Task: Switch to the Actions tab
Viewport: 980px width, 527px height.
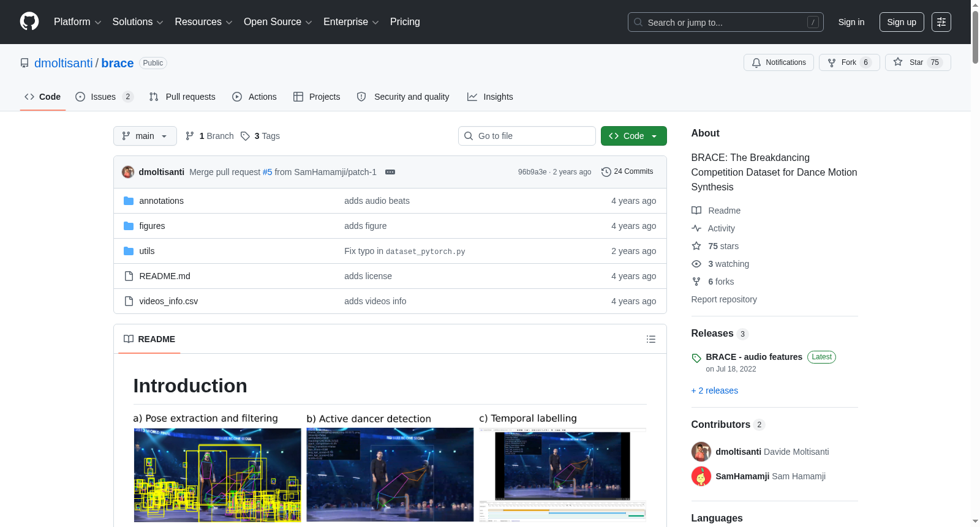Action: [255, 97]
